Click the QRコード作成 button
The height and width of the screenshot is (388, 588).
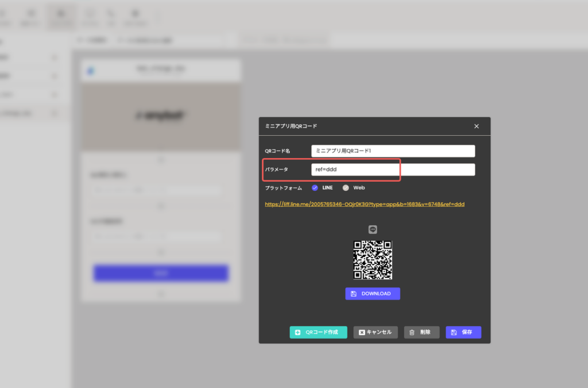[x=318, y=332]
